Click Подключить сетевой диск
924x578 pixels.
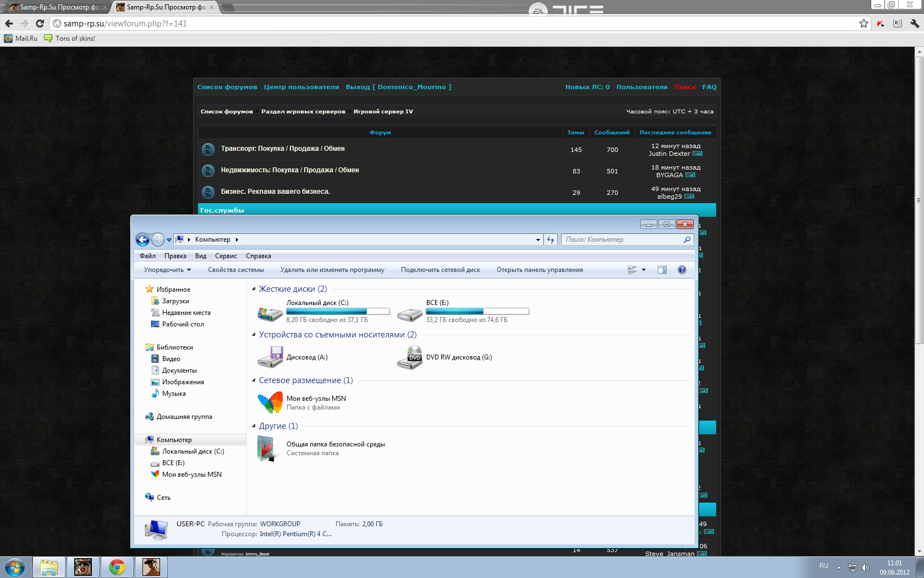441,270
